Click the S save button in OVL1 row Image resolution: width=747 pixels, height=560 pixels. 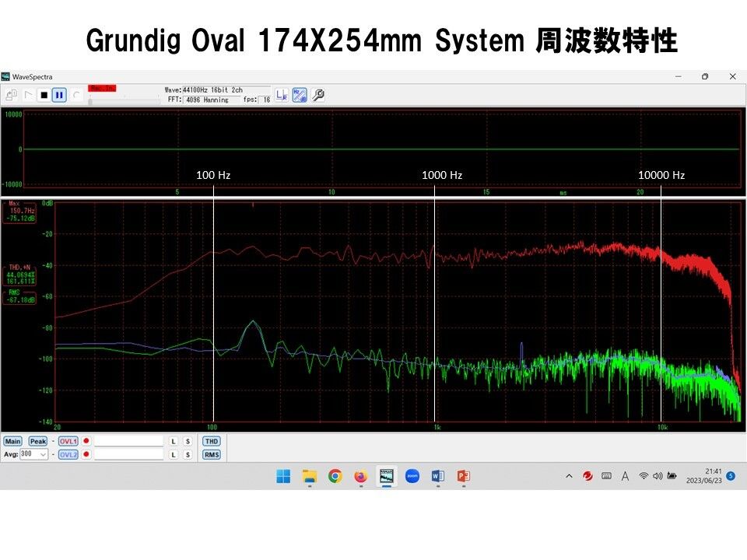[x=188, y=442]
